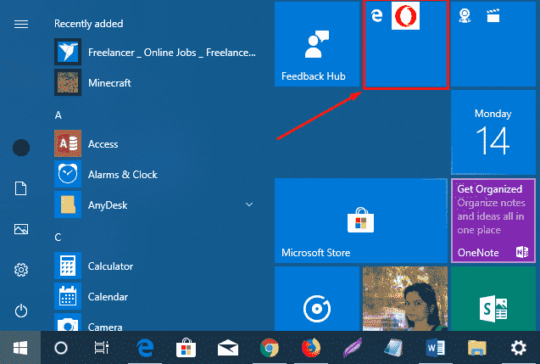540x364 pixels.
Task: Launch the Freelancer app from Recently added
Action: [155, 52]
